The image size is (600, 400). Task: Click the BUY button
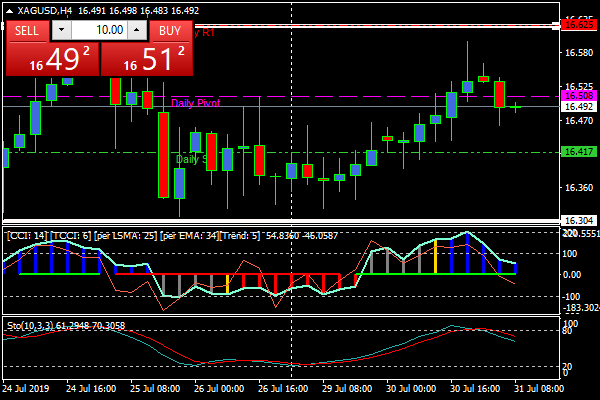[171, 31]
